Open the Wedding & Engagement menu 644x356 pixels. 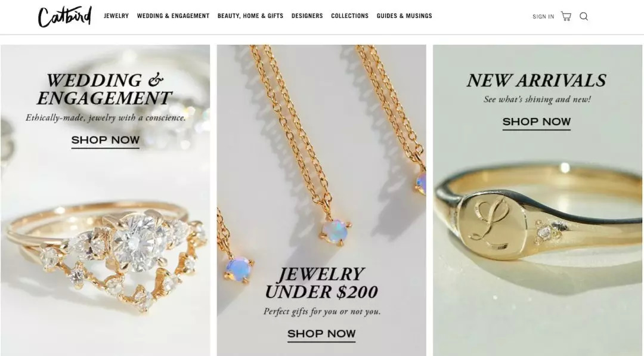coord(173,16)
